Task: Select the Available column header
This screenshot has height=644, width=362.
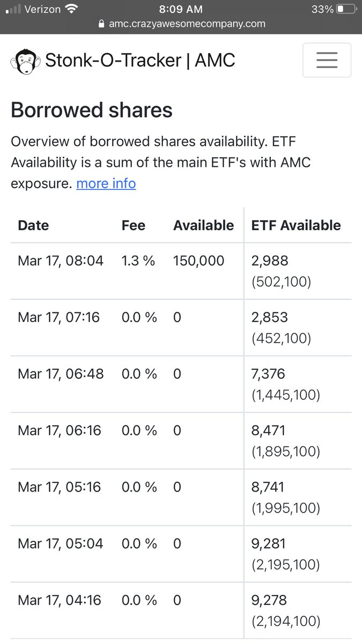Action: click(204, 225)
